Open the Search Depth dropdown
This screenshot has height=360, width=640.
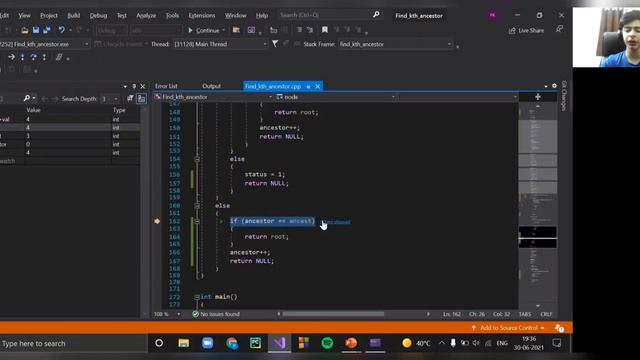[x=116, y=99]
